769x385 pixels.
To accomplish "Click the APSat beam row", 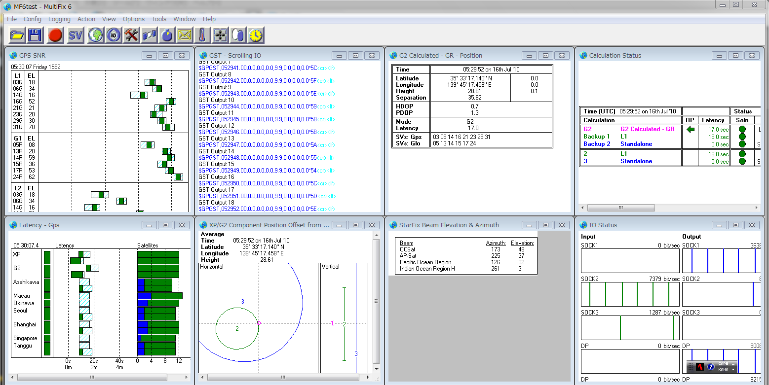I will pos(466,256).
